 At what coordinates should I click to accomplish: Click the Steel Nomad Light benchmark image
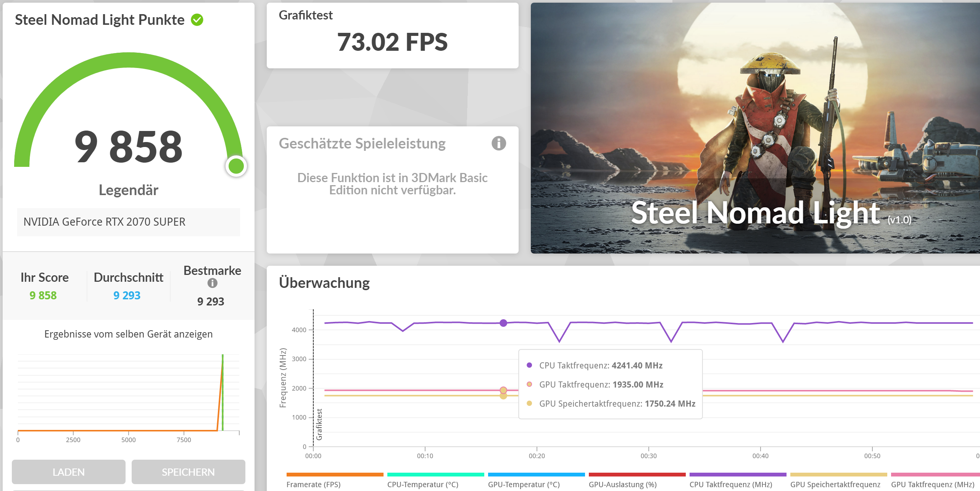tap(755, 128)
